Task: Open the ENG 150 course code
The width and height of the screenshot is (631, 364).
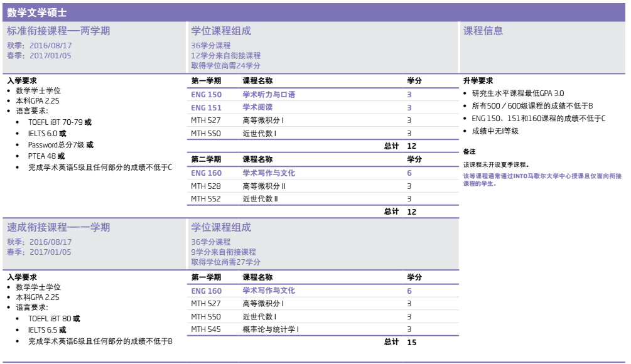Action: 206,95
